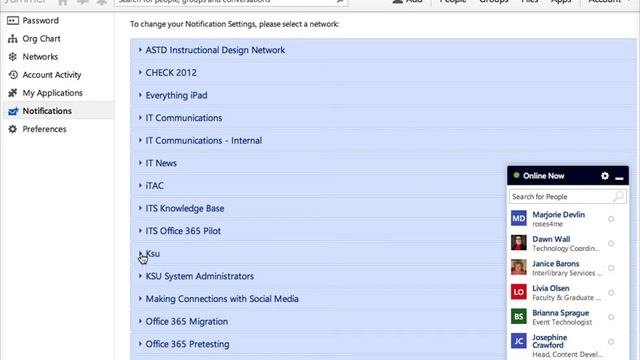640x360 pixels.
Task: Open the Networks settings tab
Action: tap(59, 57)
